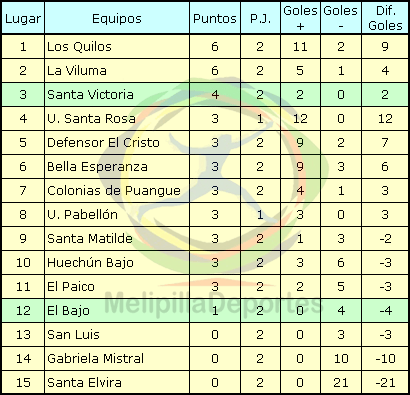Click the Dif. Goles column header
The image size is (410, 395).
[x=385, y=18]
